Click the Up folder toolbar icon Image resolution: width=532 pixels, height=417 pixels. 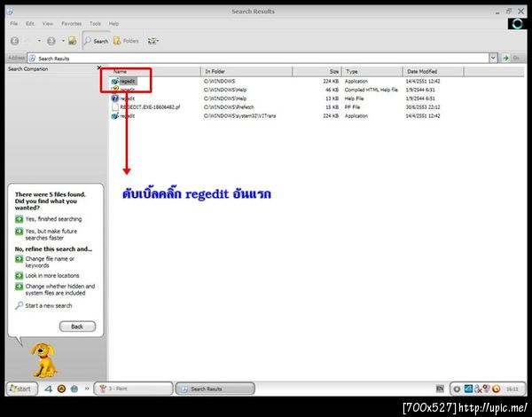pos(73,41)
